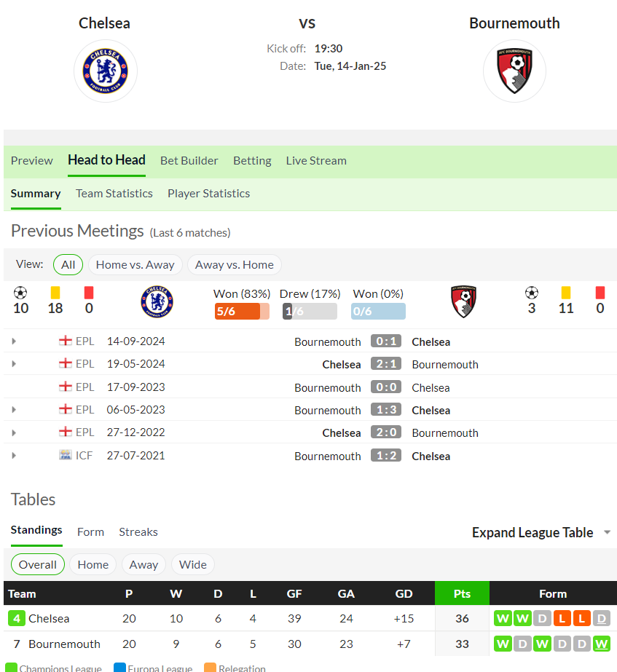Open the Player Statistics sub-tab
This screenshot has height=672, width=617.
coord(209,194)
